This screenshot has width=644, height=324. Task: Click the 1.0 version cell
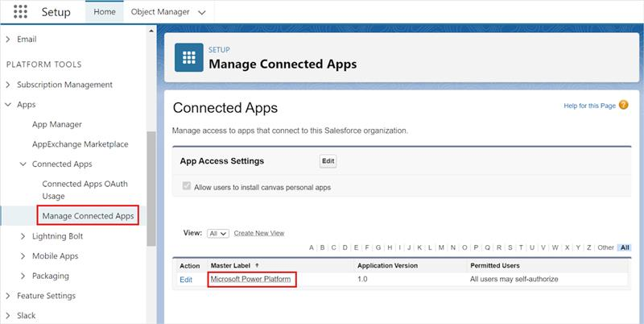[x=362, y=279]
